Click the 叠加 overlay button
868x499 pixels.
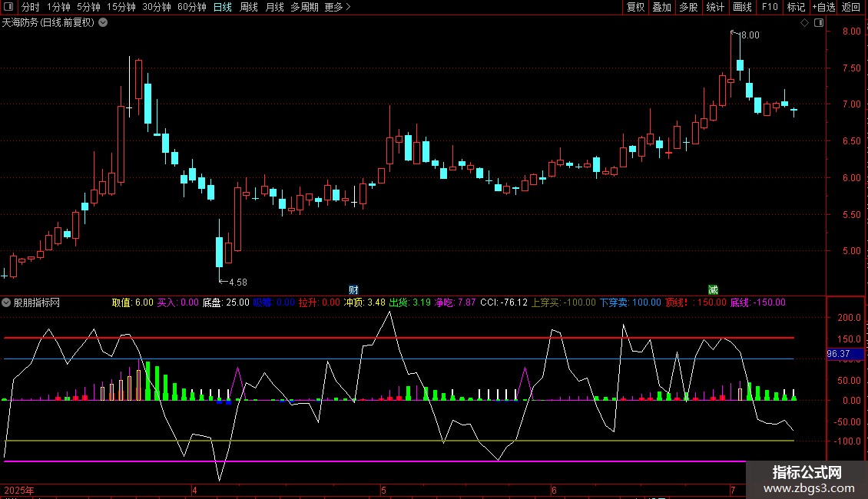click(x=661, y=7)
